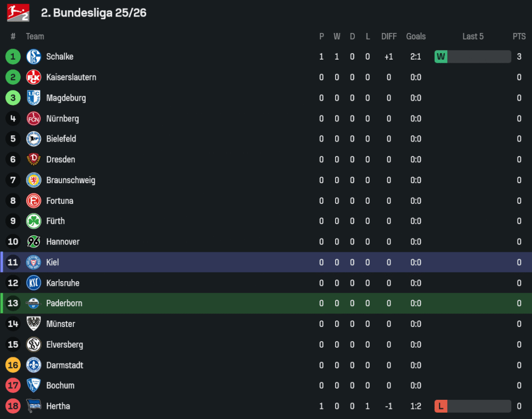532x419 pixels.
Task: Click the Hertha club crest
Action: pos(34,406)
